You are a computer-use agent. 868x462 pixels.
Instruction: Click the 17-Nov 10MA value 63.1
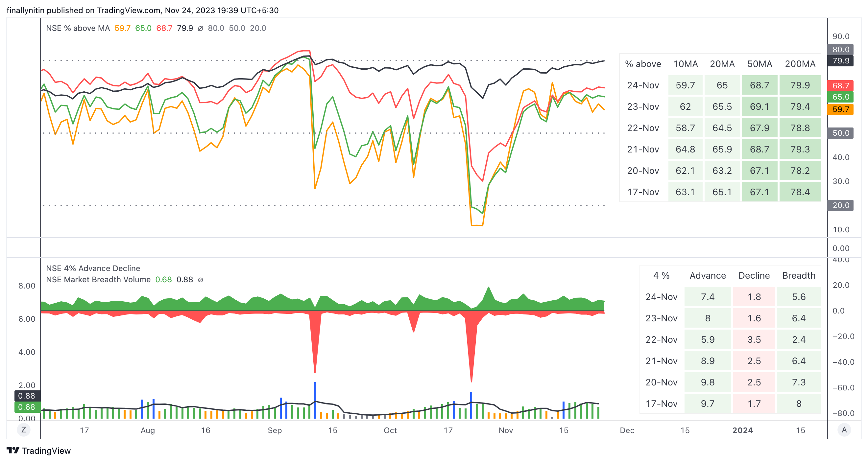click(x=686, y=192)
